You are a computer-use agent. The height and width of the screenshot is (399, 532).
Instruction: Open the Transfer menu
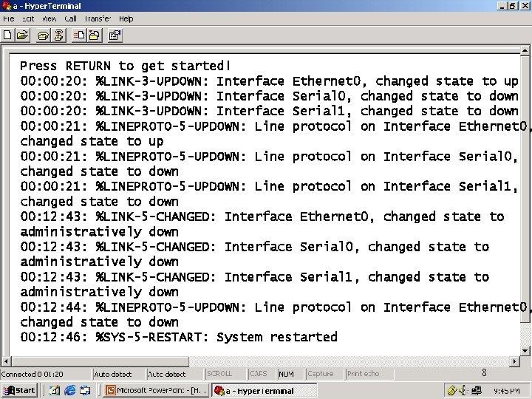(x=98, y=18)
